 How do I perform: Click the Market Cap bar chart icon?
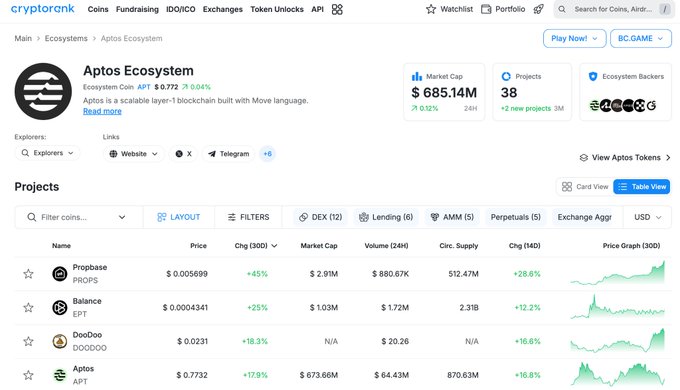[417, 76]
